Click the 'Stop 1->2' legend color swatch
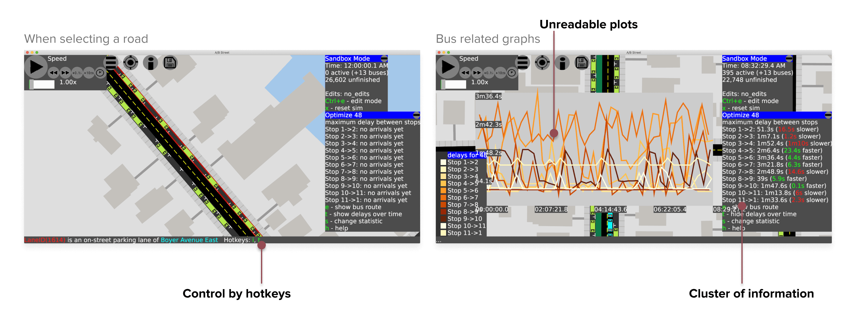Image resolution: width=868 pixels, height=315 pixels. tap(443, 162)
